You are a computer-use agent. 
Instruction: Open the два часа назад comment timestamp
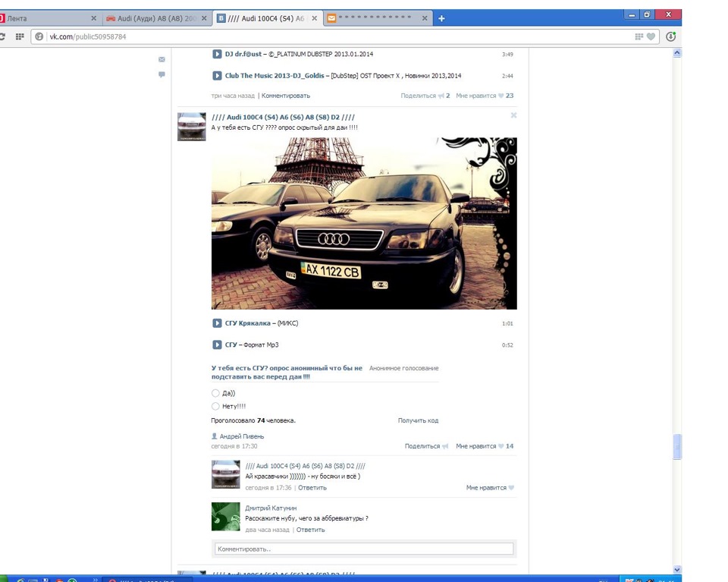267,530
